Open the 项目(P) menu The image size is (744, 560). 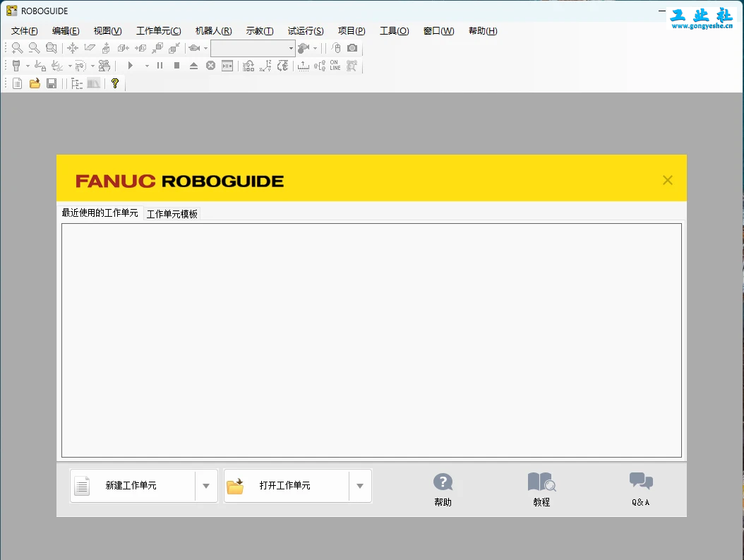[352, 31]
